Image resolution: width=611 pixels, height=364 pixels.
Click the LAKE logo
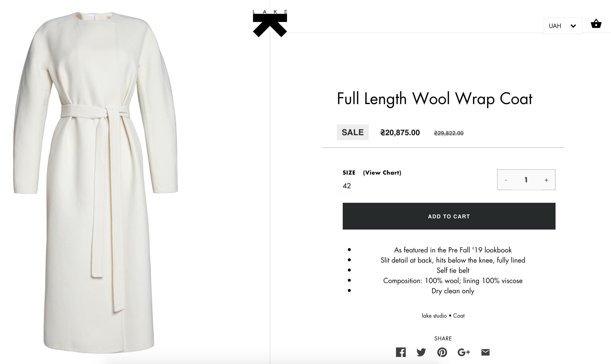270,24
